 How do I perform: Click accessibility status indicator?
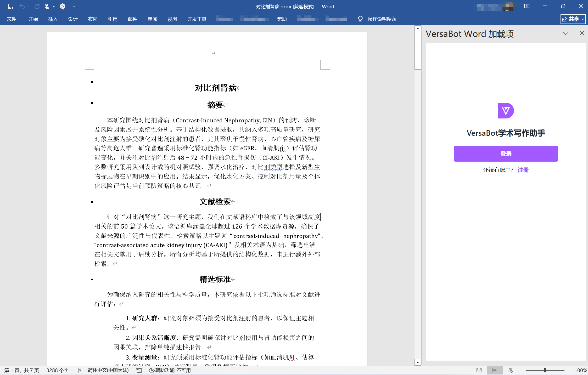[170, 370]
